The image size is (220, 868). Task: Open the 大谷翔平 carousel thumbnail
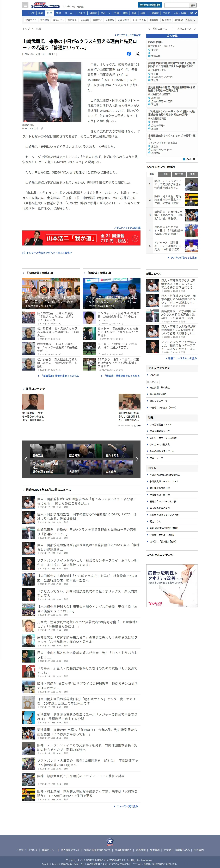[x=84, y=467]
